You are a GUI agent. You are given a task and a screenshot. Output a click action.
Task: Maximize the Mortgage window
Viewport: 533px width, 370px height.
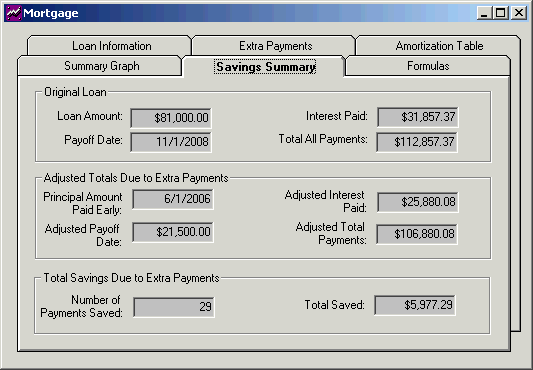tap(500, 13)
